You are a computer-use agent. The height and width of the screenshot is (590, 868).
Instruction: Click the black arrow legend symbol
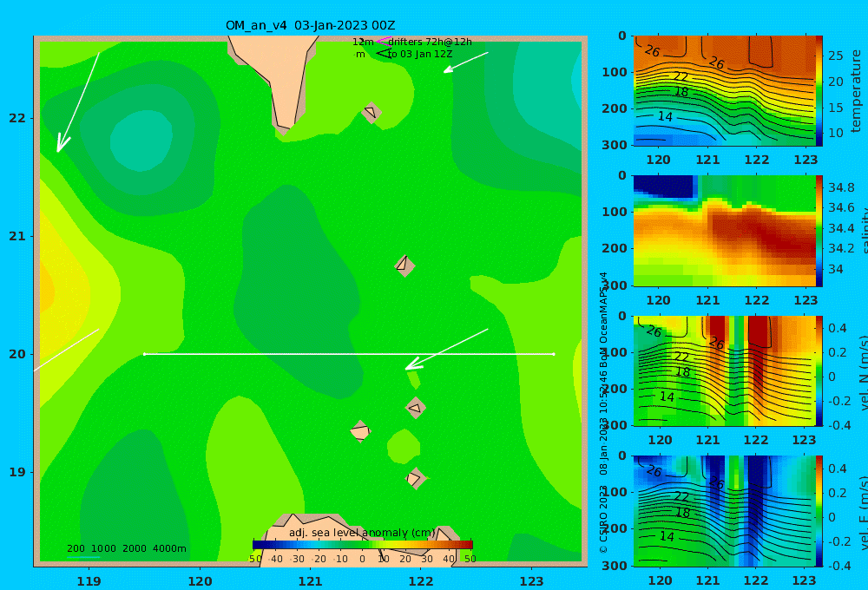384,53
